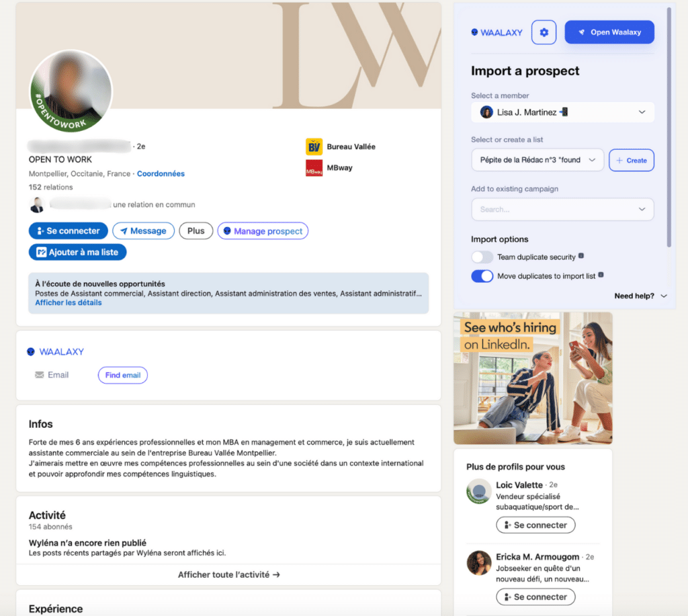Click the See who's hiring LinkedIn ad
This screenshot has height=616, width=688.
533,378
